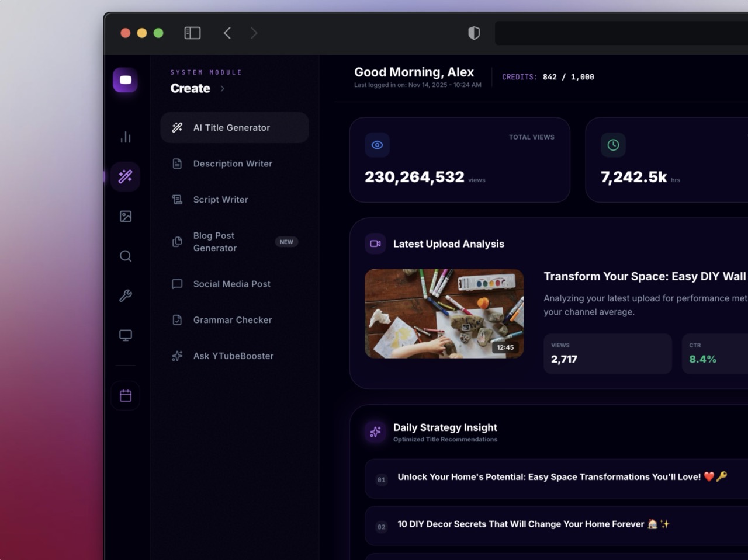Open Grammar Checker
748x560 pixels.
click(x=234, y=320)
